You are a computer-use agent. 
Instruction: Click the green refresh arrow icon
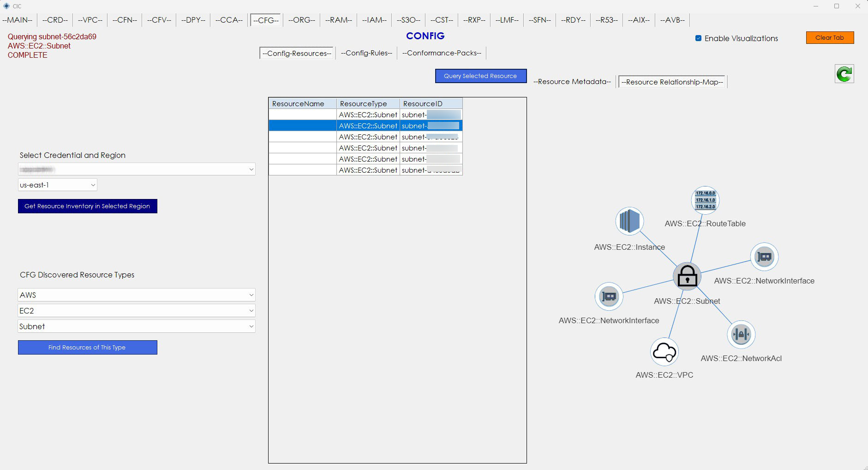point(844,74)
